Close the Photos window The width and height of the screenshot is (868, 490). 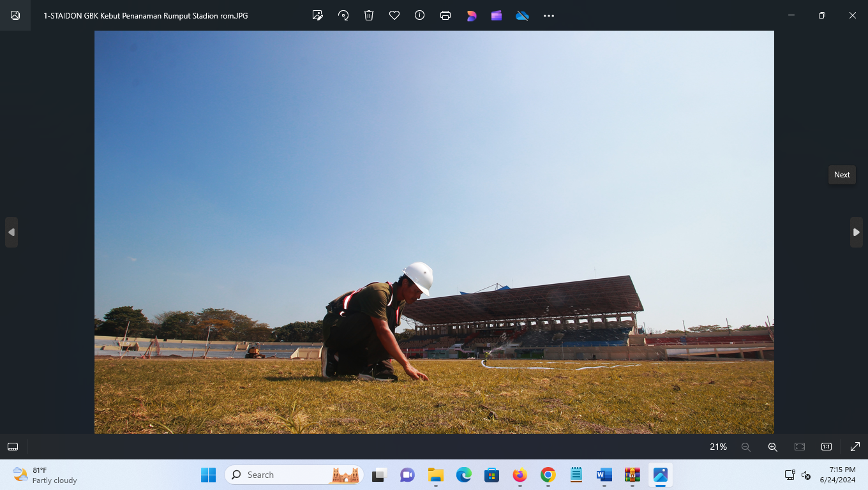click(x=853, y=15)
